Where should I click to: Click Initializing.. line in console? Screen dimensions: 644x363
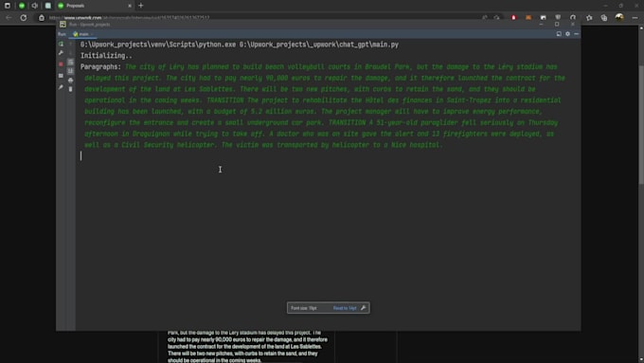(106, 56)
